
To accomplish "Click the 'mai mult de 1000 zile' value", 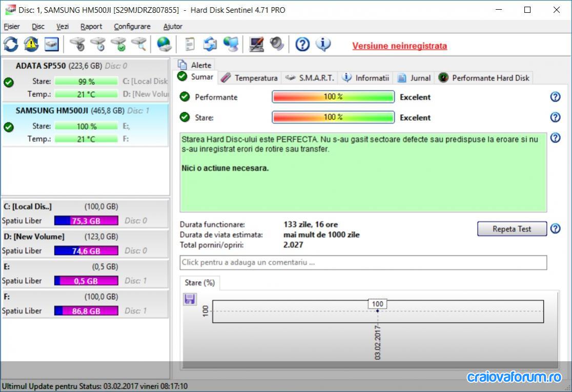I will point(321,235).
